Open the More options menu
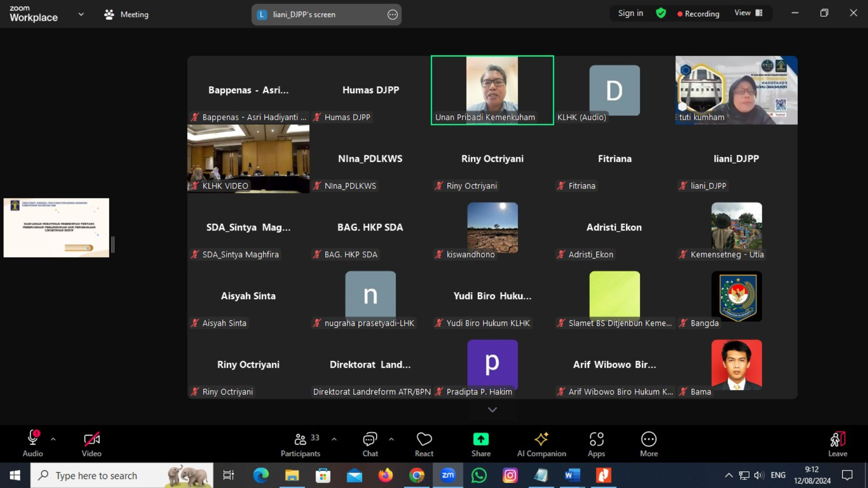The height and width of the screenshot is (488, 868). point(649,443)
